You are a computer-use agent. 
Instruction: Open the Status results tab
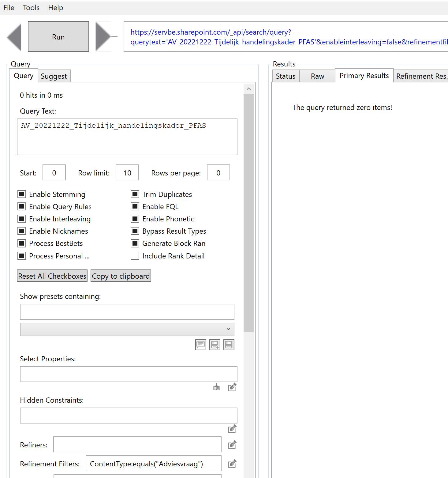pos(286,76)
